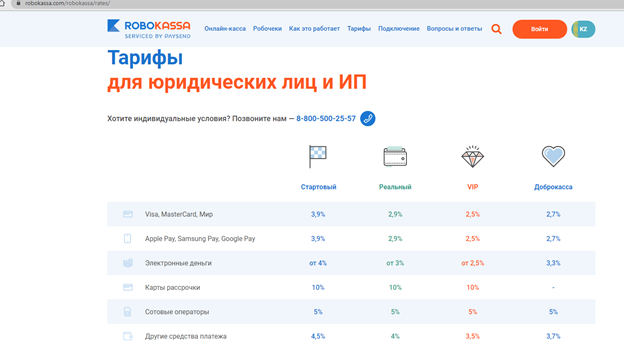Image resolution: width=624 pixels, height=363 pixels.
Task: Click the 4,5% value in Другие средства платежа
Action: (x=318, y=336)
